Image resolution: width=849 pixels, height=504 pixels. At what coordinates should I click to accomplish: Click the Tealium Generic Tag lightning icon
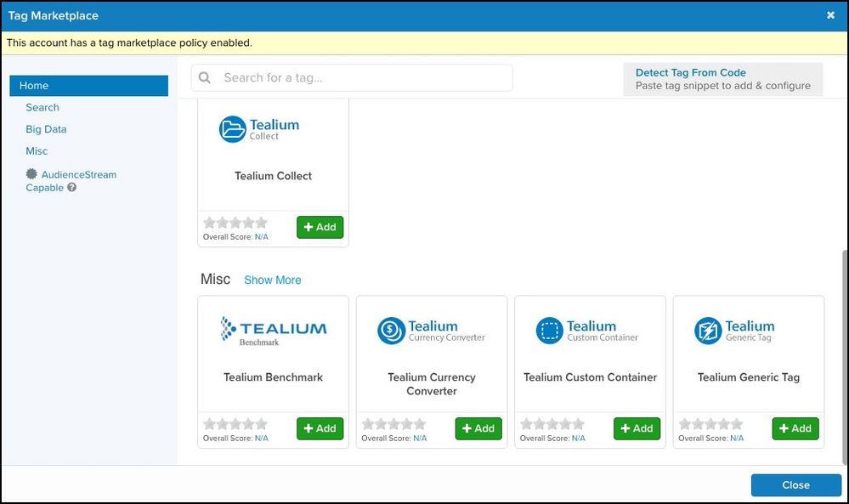click(x=707, y=331)
